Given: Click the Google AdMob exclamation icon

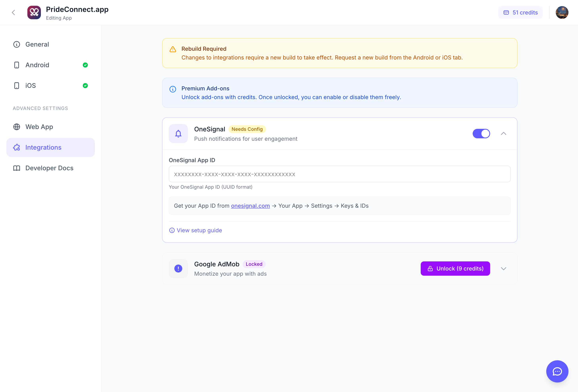Looking at the screenshot, I should pos(178,269).
